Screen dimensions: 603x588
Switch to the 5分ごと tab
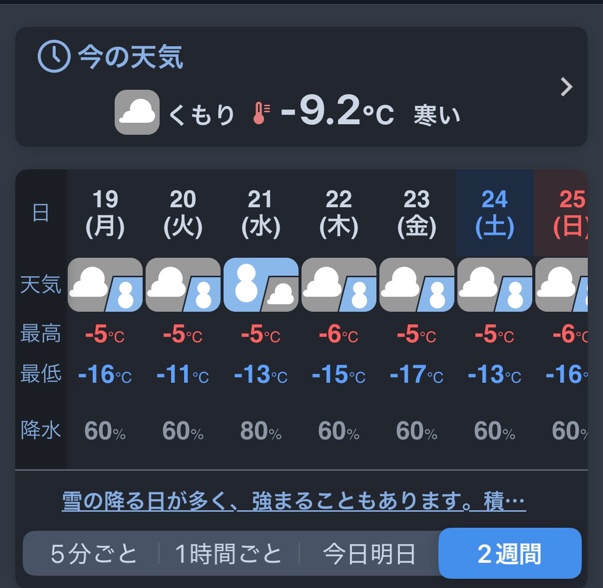click(x=94, y=553)
